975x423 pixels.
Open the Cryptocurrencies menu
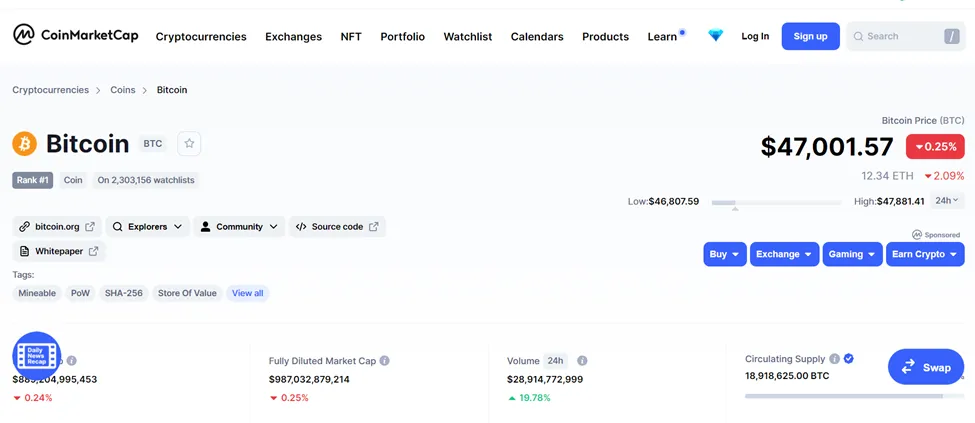(201, 37)
